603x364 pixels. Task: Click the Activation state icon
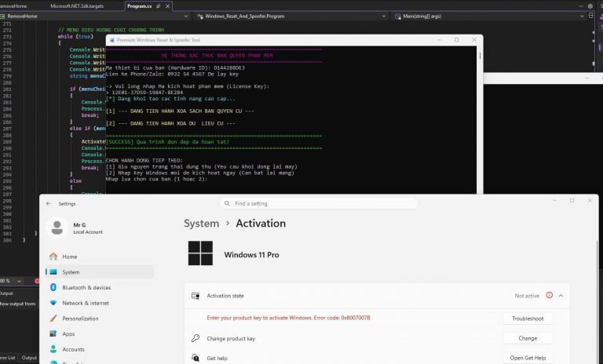pos(196,296)
